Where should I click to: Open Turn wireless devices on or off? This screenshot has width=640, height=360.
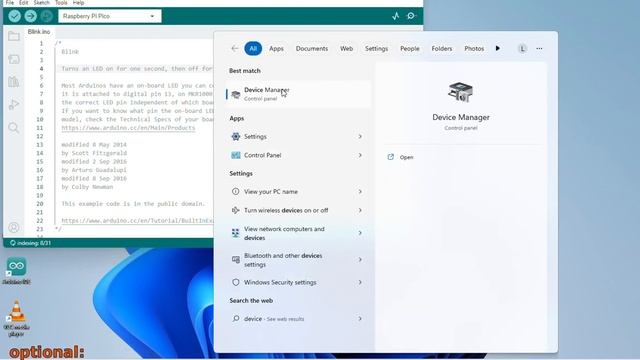[x=298, y=210]
